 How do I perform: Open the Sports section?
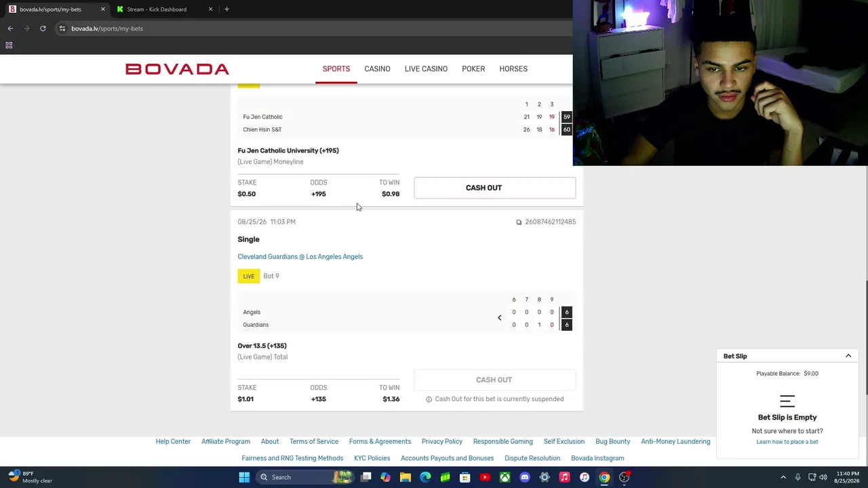[x=336, y=69]
